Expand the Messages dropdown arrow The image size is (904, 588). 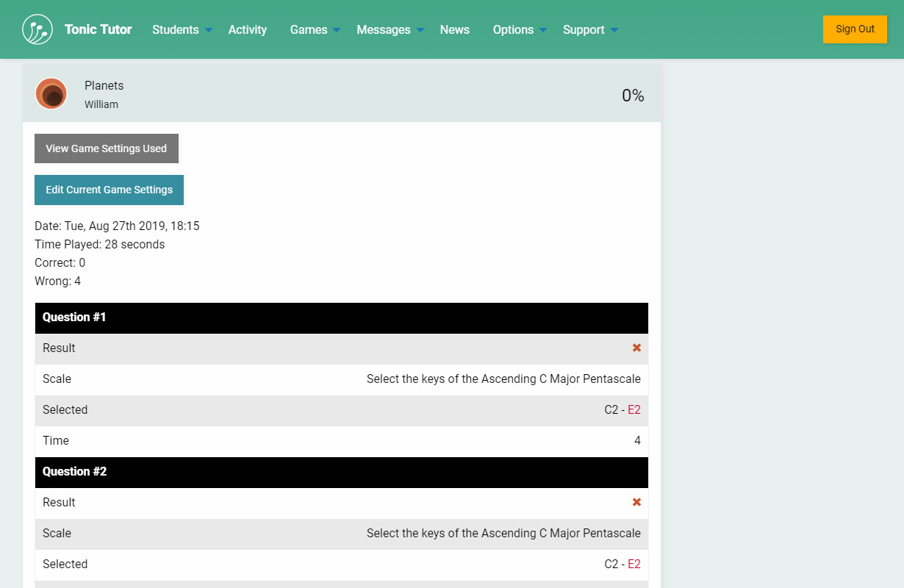pyautogui.click(x=420, y=30)
